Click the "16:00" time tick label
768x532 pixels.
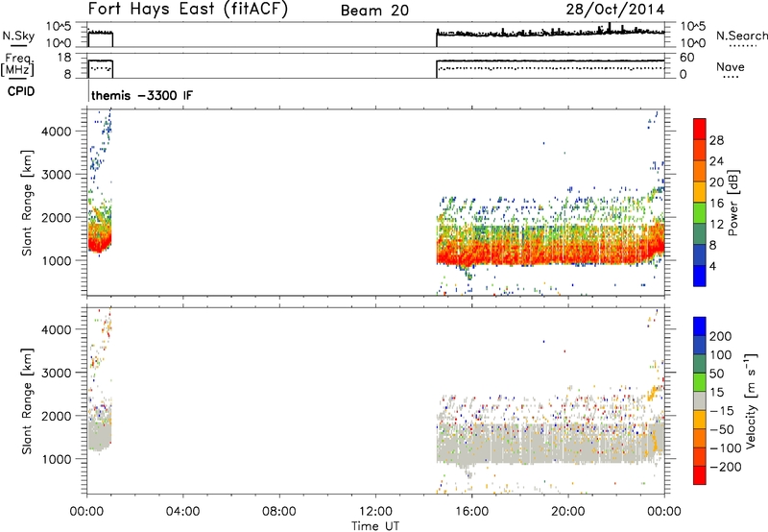[471, 512]
